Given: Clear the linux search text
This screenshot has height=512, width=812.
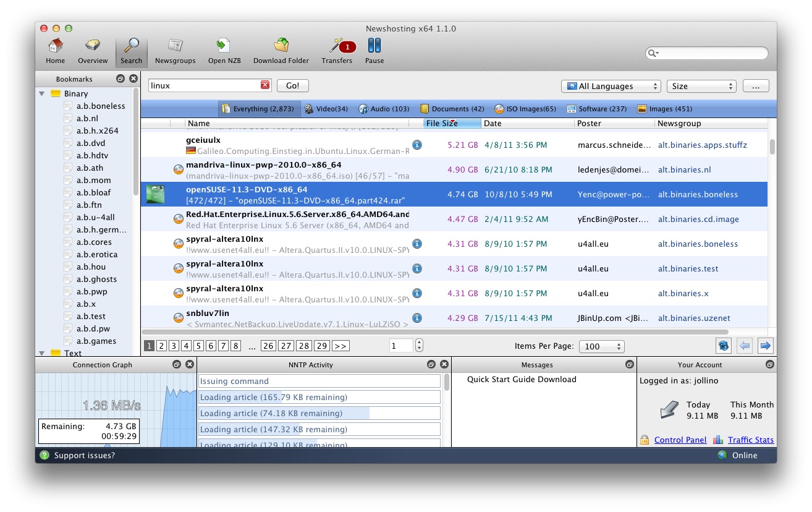Looking at the screenshot, I should pyautogui.click(x=265, y=85).
